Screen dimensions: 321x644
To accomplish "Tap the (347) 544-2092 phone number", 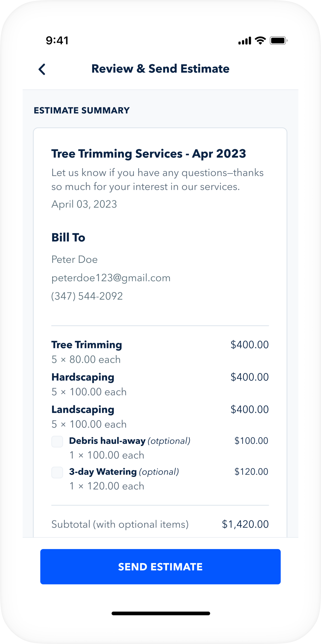I will pyautogui.click(x=87, y=296).
